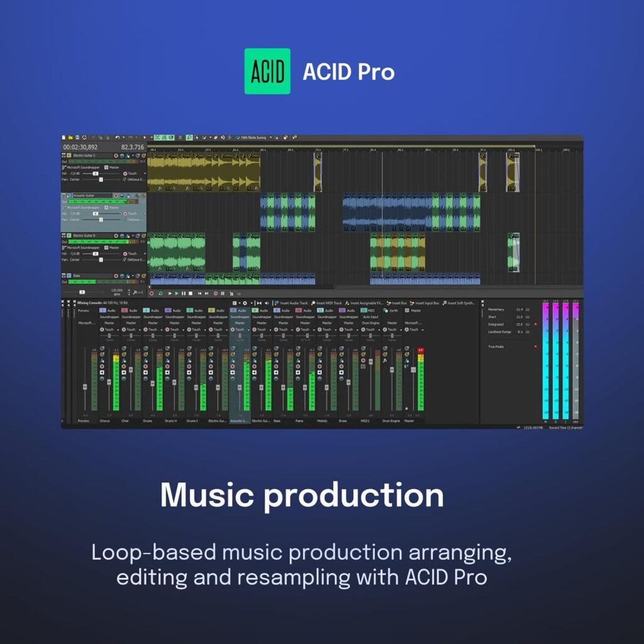This screenshot has width=644, height=644.
Task: Click the Pause button in the transport bar
Action: point(184,293)
